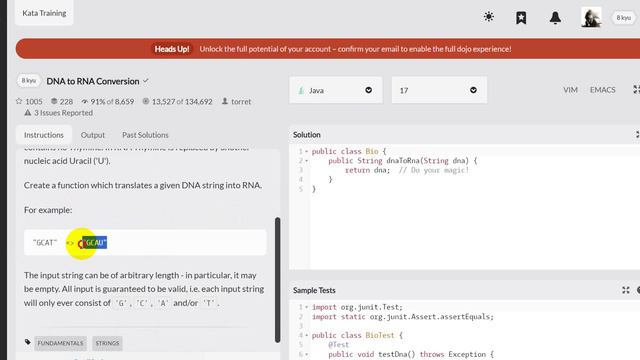
Task: Click the STRINGS tag
Action: (107, 343)
